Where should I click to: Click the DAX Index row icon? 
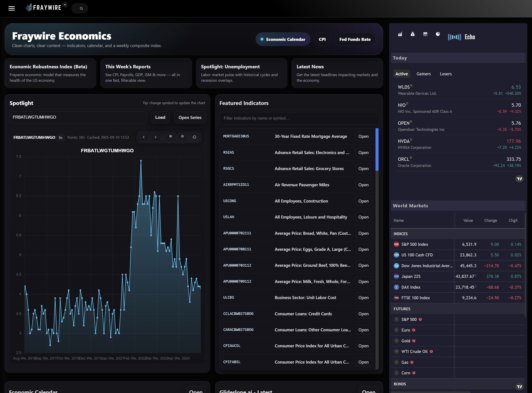(396, 287)
